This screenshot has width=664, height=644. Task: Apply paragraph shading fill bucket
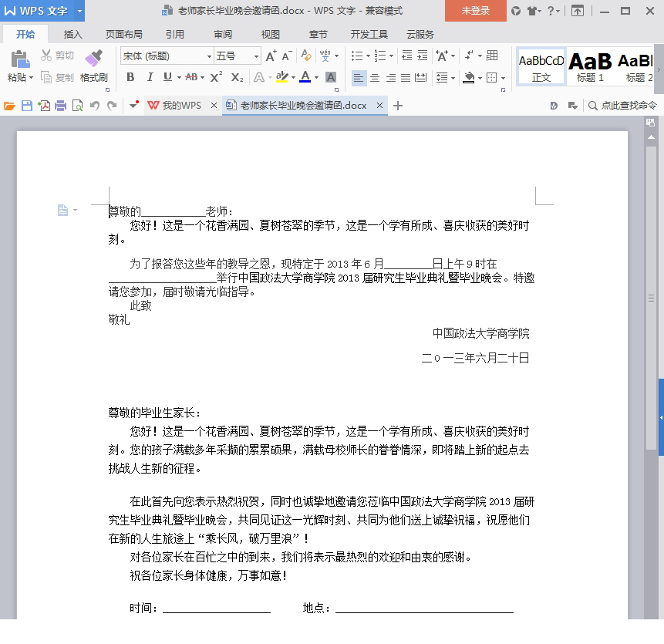click(469, 77)
